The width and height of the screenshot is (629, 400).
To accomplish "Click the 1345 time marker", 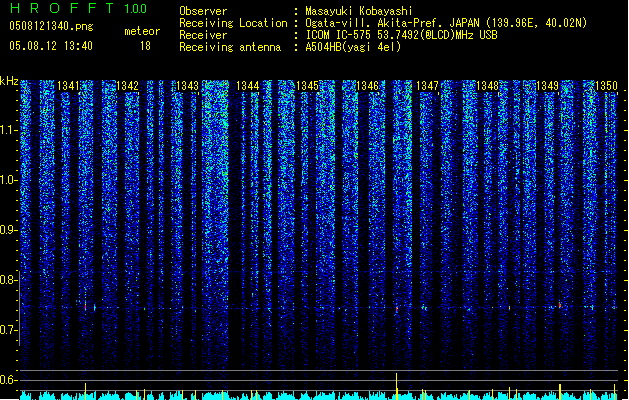I will tap(307, 86).
